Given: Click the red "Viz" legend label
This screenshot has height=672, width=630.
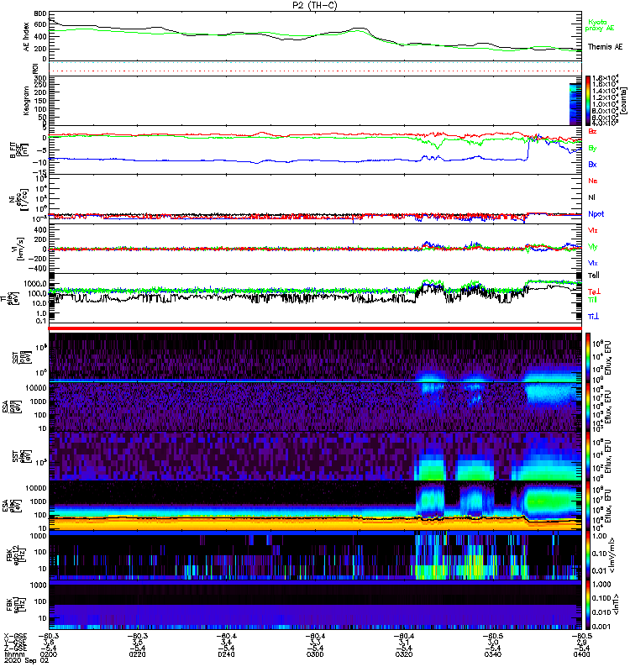Looking at the screenshot, I should [x=592, y=230].
